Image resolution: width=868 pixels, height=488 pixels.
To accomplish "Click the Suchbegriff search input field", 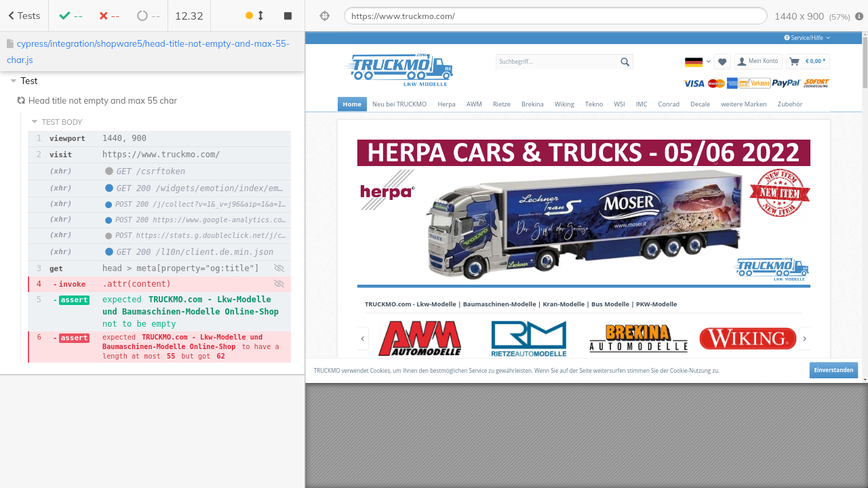I will point(556,62).
